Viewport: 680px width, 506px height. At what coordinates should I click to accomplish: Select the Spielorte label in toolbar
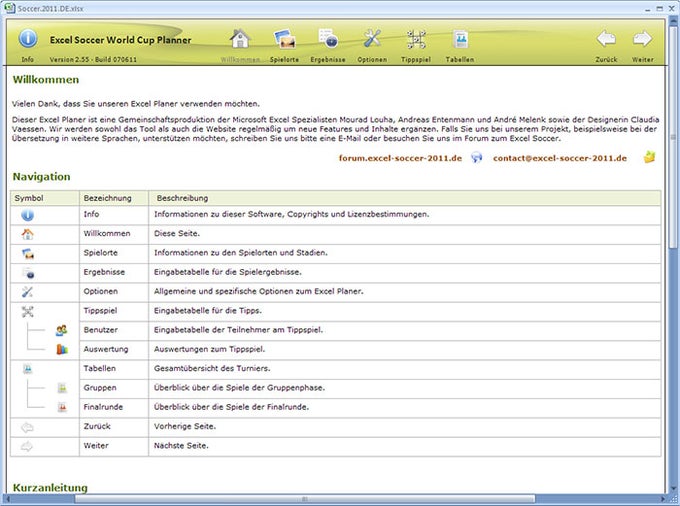point(284,59)
